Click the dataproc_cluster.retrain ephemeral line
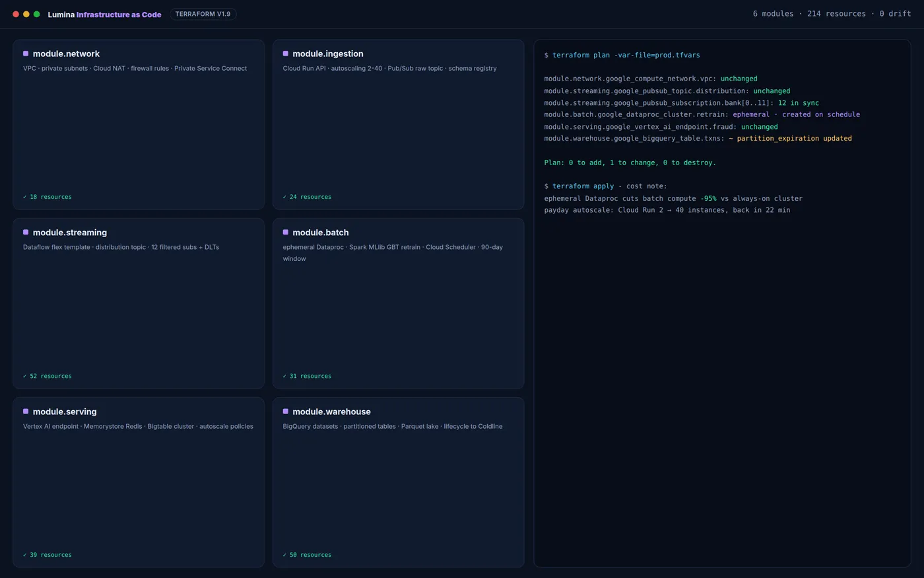 702,114
